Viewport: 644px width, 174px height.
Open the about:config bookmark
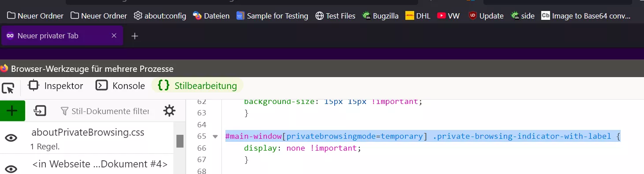point(160,16)
